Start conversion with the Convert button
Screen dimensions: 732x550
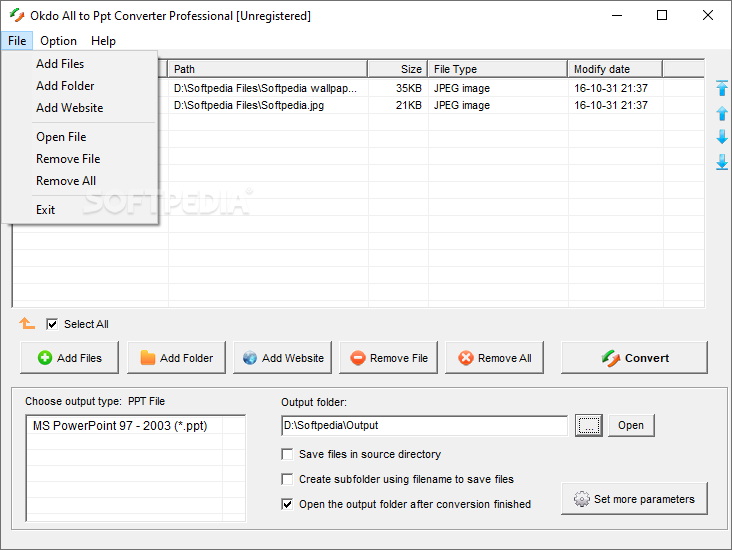(634, 358)
